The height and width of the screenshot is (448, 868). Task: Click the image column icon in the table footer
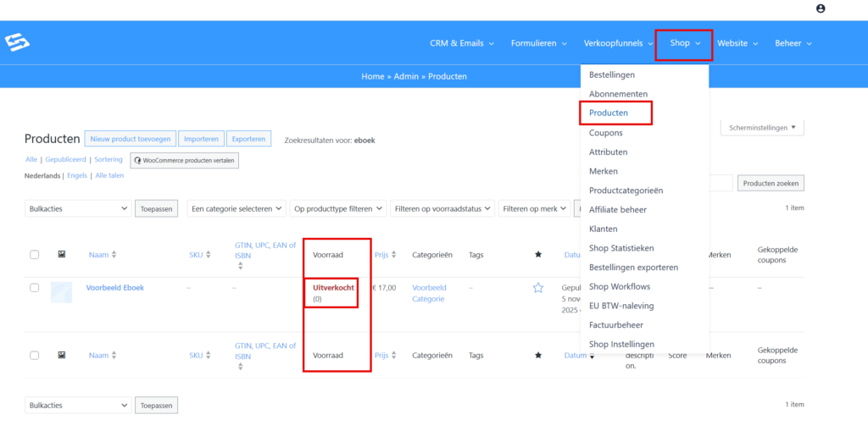pos(61,356)
